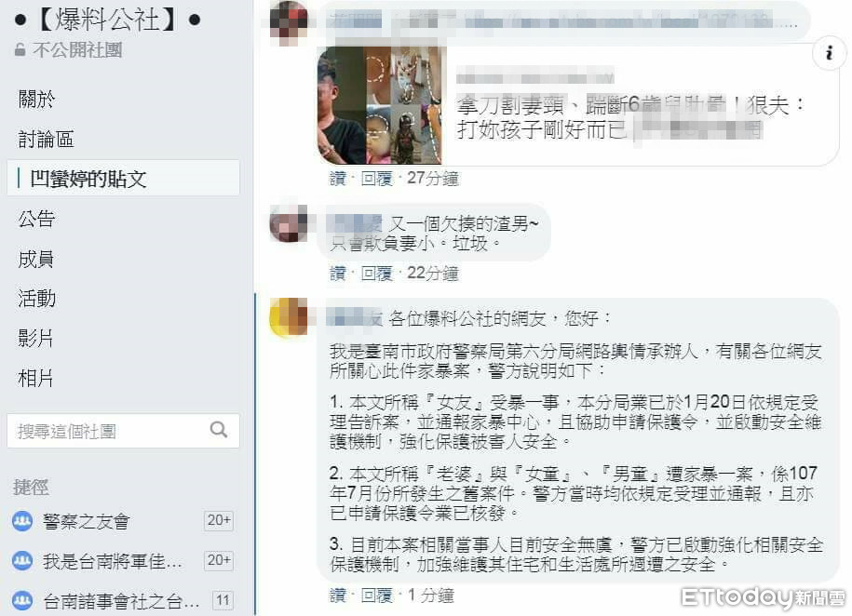Select 討論區 in the sidebar
This screenshot has height=616, width=852.
tap(46, 139)
